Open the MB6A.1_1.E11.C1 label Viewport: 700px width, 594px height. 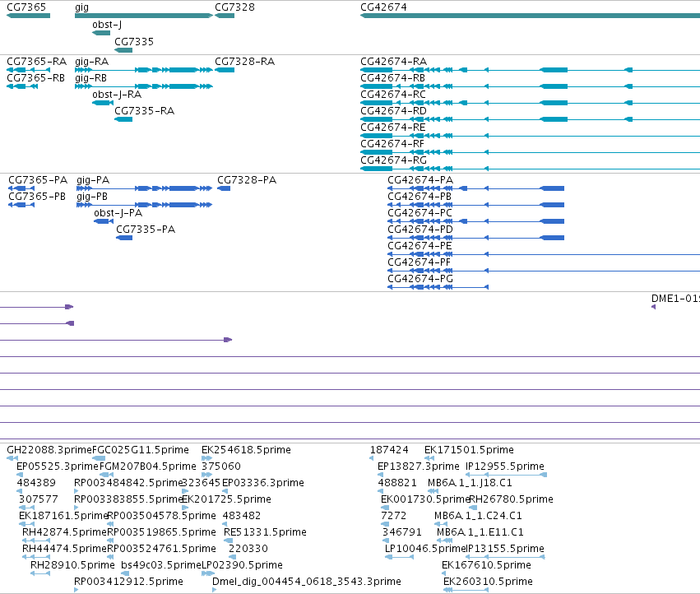(480, 532)
